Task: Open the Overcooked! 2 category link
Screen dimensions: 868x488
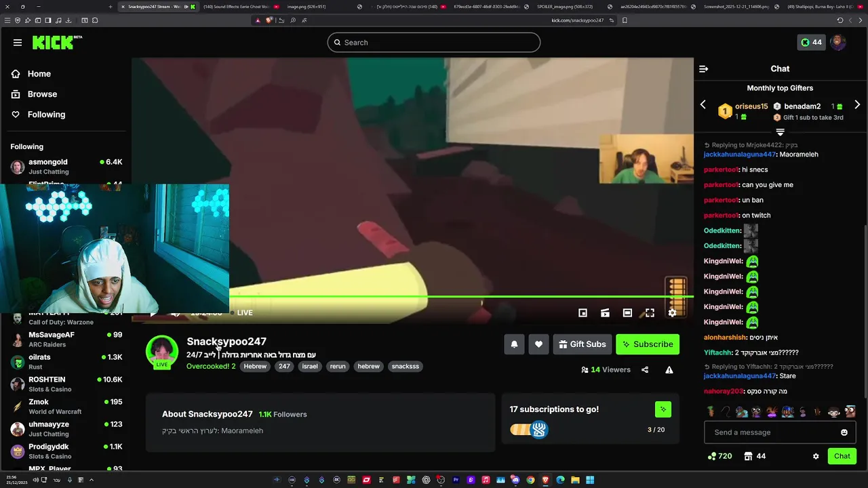Action: (x=211, y=366)
